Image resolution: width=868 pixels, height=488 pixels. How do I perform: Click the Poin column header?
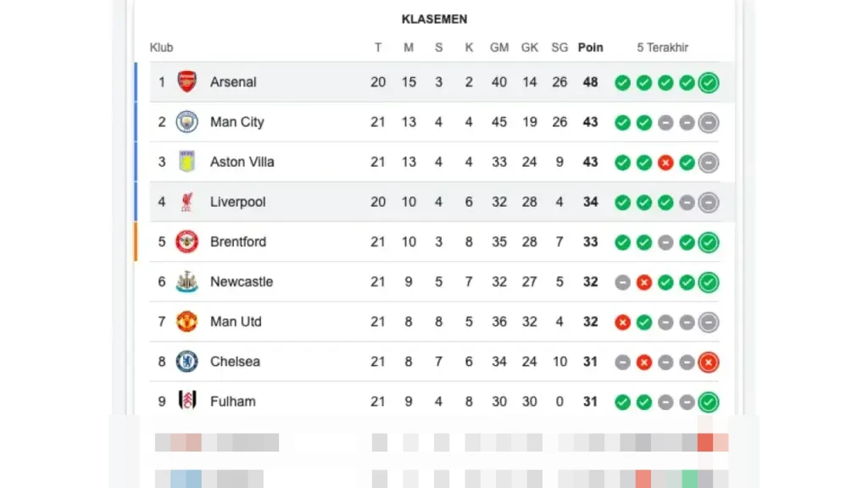(591, 47)
